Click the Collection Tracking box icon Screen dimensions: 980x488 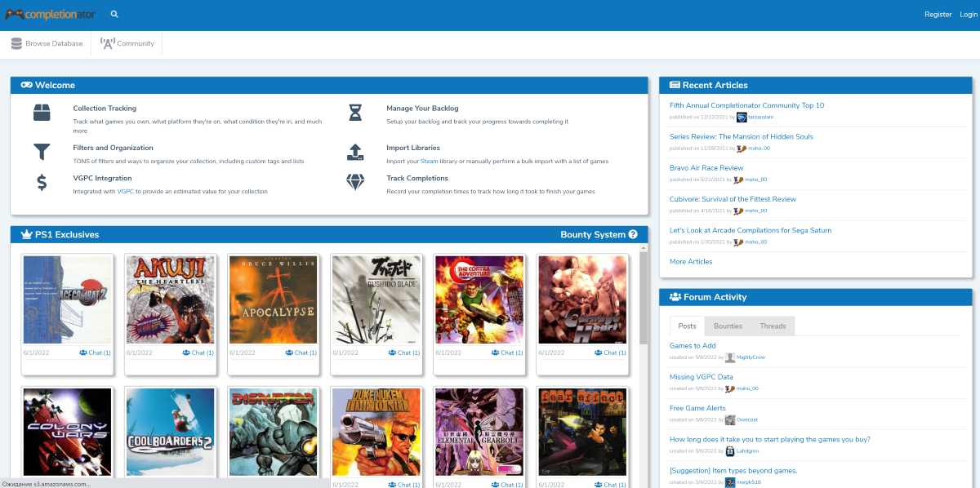tap(42, 113)
